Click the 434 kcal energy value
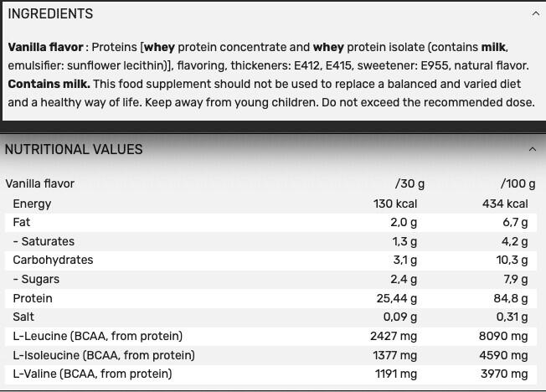This screenshot has height=392, width=546. [506, 204]
